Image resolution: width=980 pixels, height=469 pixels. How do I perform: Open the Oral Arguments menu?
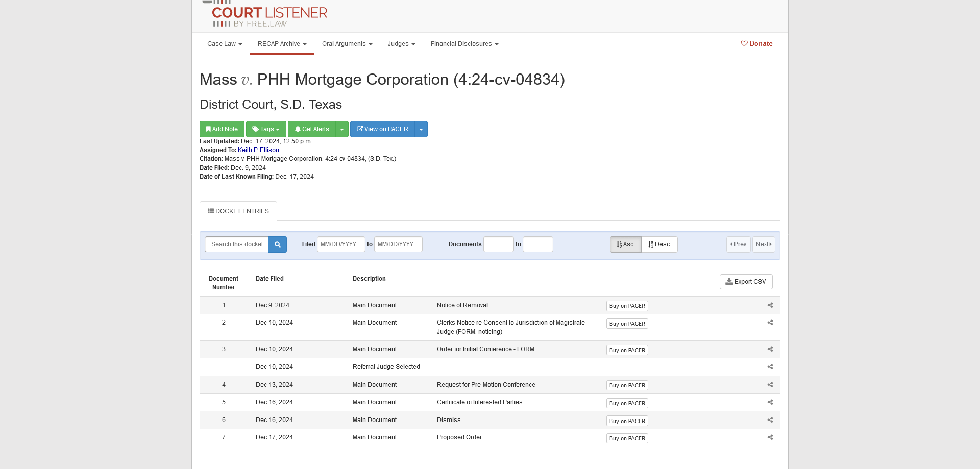tap(347, 44)
